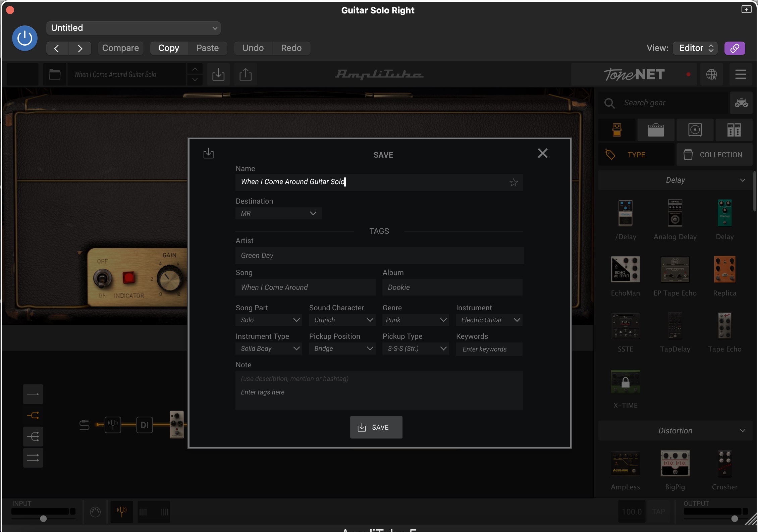758x532 pixels.
Task: Open the Sound Character dropdown
Action: click(342, 320)
